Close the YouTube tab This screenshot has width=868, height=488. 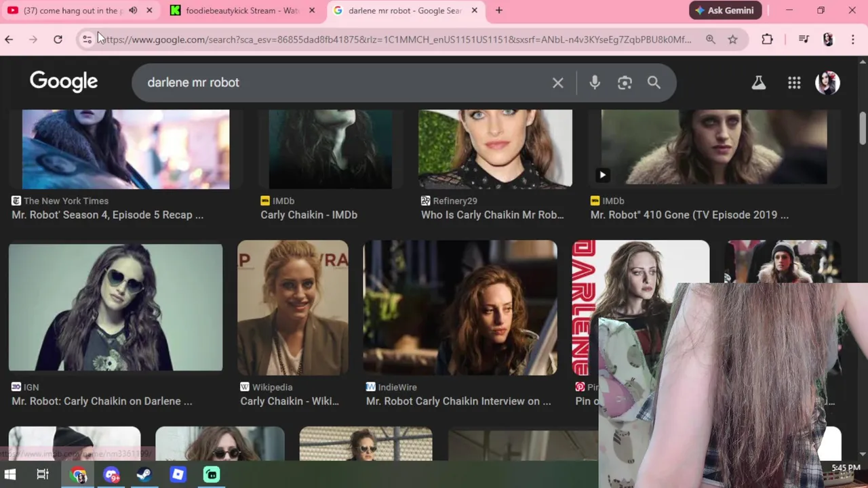click(x=149, y=10)
